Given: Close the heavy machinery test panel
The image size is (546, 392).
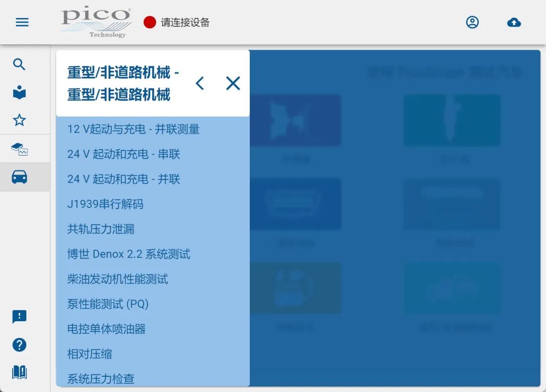Looking at the screenshot, I should (233, 83).
